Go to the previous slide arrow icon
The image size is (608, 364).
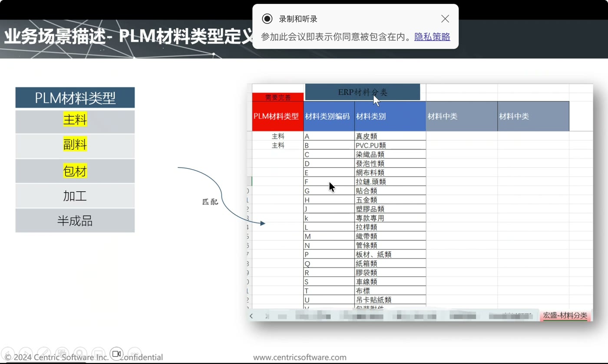8,354
